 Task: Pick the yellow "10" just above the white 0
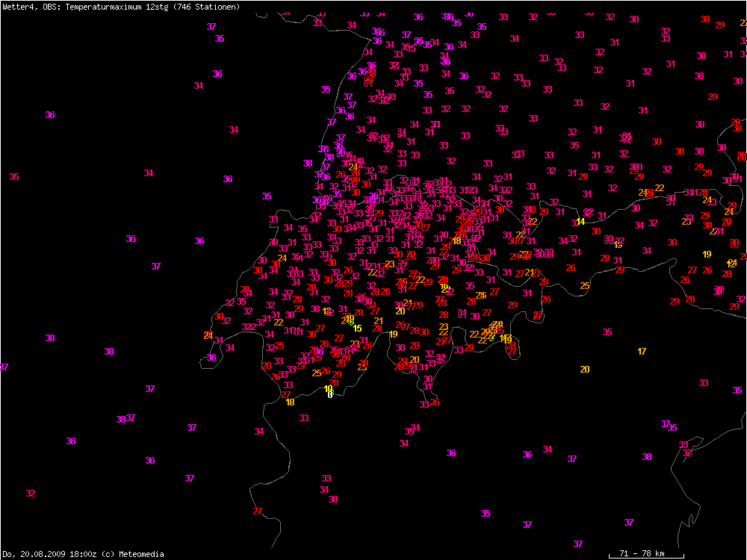click(x=328, y=388)
